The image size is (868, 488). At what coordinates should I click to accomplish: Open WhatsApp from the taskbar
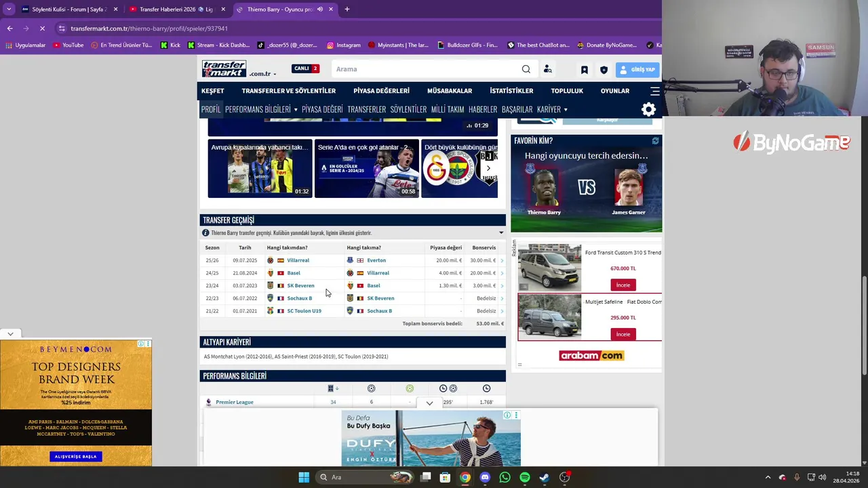pyautogui.click(x=505, y=477)
